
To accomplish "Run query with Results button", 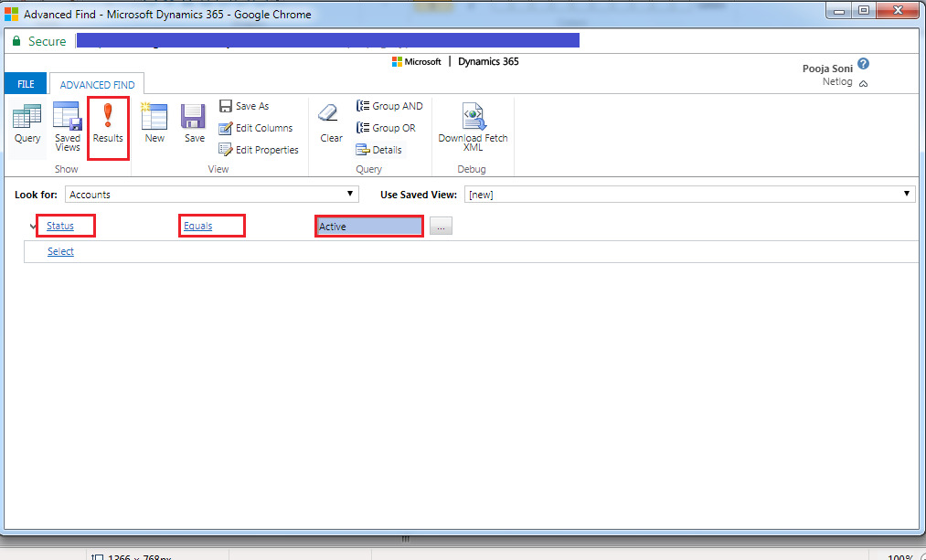I will pyautogui.click(x=108, y=124).
